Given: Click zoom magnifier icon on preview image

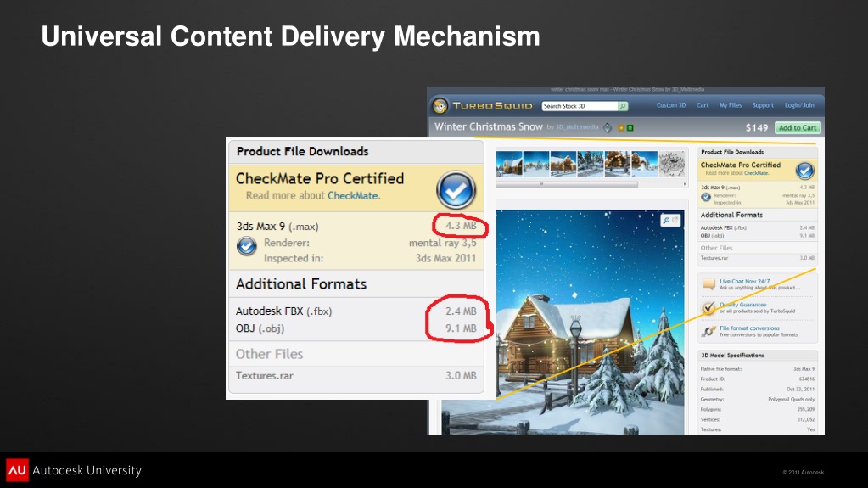Looking at the screenshot, I should click(666, 221).
